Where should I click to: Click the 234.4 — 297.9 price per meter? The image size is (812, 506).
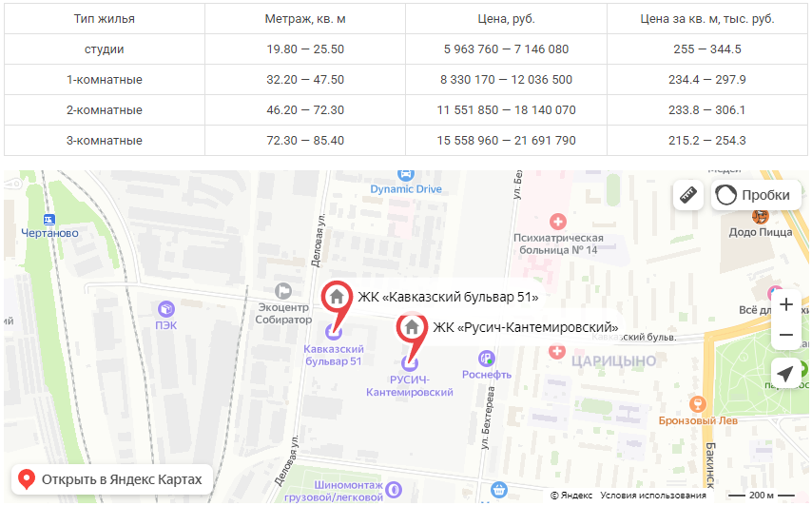tap(706, 80)
